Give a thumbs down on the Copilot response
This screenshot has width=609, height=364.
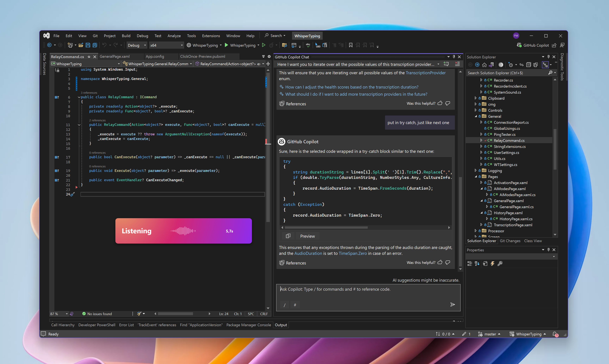click(447, 262)
